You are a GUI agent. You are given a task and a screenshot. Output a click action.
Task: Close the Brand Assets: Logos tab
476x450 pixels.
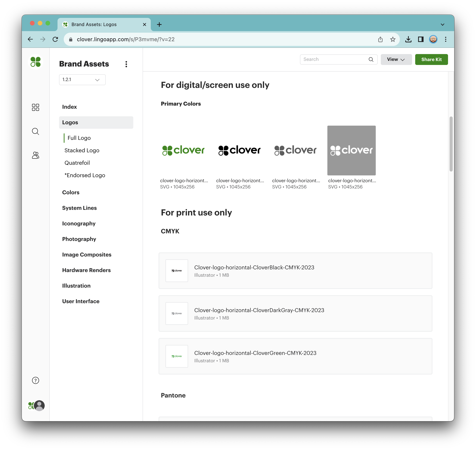click(x=145, y=25)
